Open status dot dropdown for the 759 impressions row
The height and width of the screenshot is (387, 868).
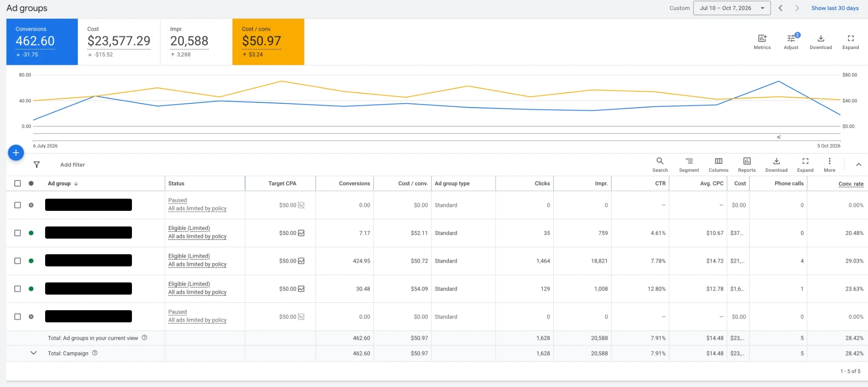(31, 233)
